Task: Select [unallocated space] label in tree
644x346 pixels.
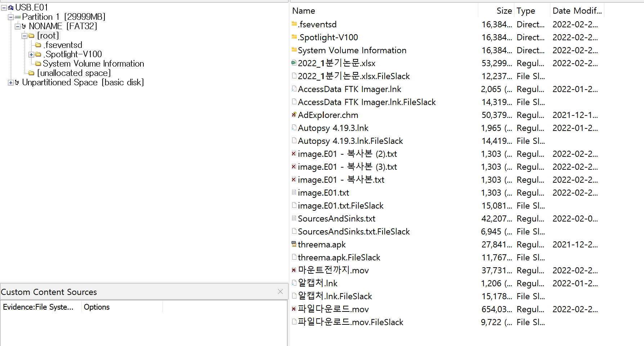Action: point(74,73)
